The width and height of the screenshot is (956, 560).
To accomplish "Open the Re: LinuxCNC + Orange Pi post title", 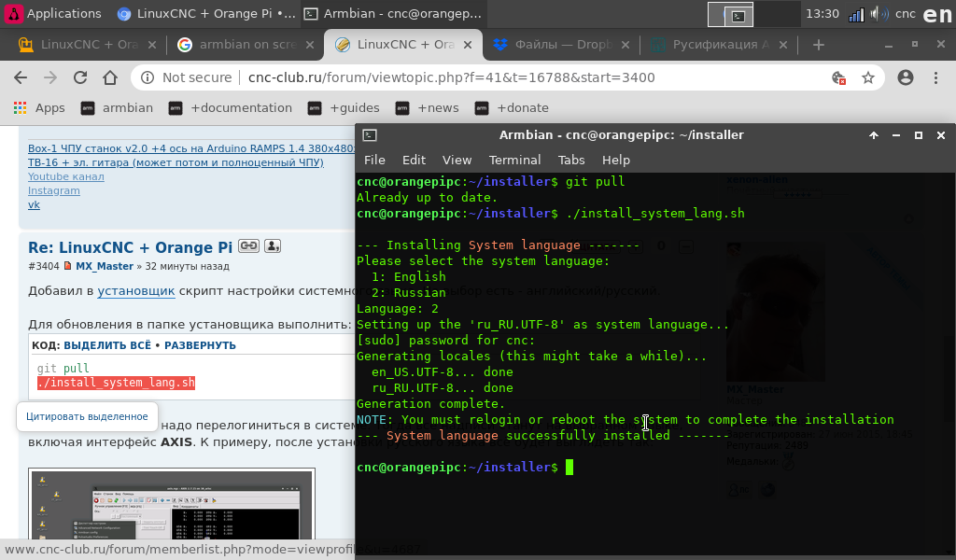I will pos(130,247).
